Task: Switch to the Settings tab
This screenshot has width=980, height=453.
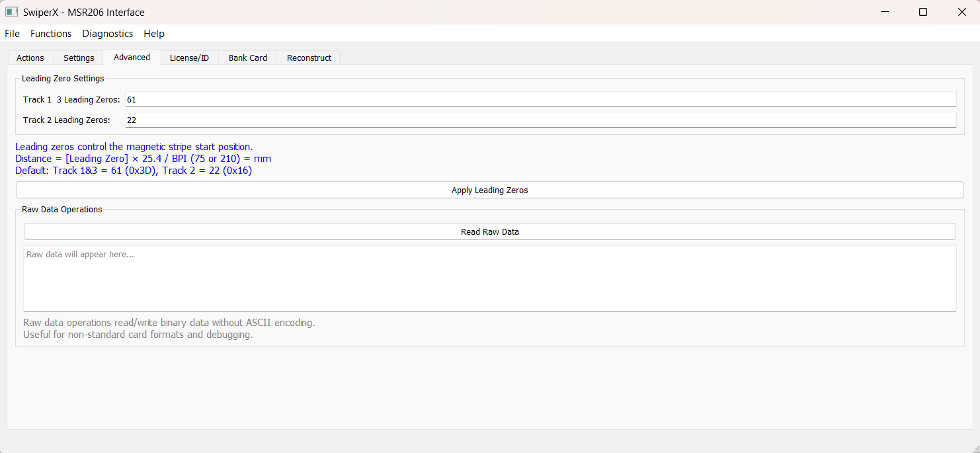Action: pyautogui.click(x=79, y=58)
